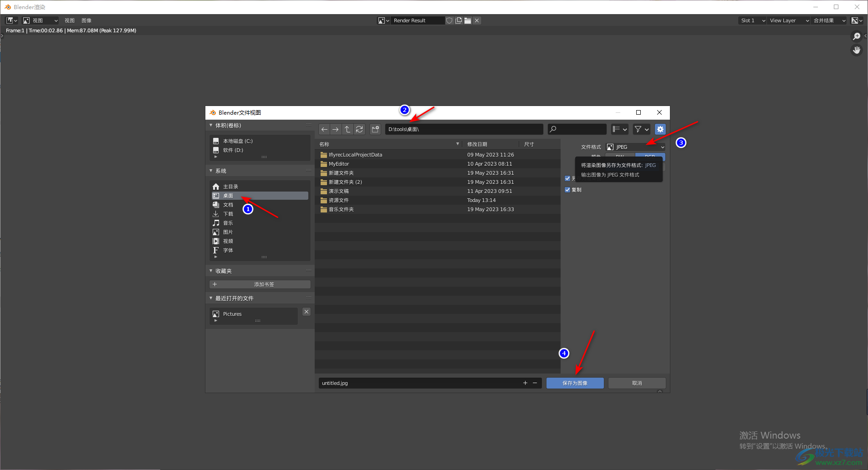Screen dimensions: 868x470
Task: Clear recent files with X button
Action: (x=306, y=312)
